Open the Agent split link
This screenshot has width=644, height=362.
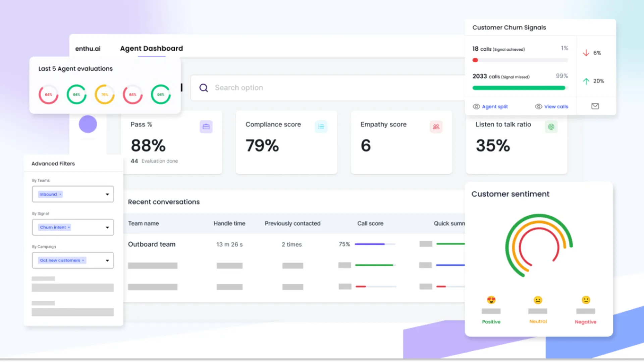(494, 107)
